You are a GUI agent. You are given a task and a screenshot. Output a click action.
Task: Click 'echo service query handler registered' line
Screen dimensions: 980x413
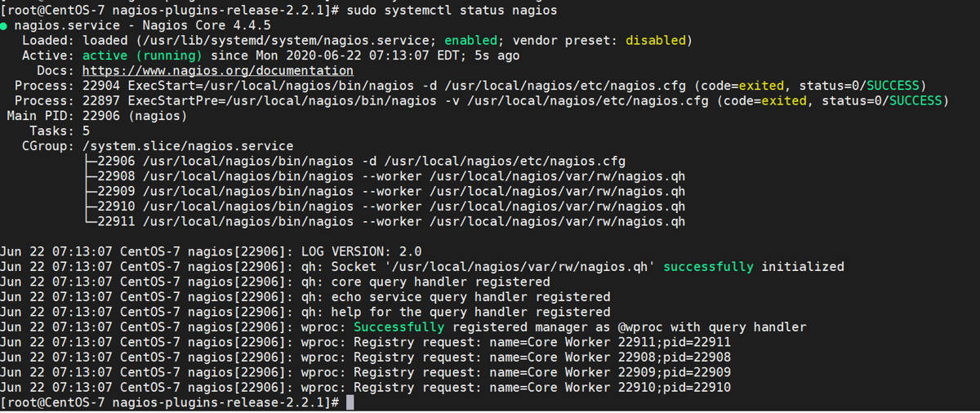tap(305, 297)
